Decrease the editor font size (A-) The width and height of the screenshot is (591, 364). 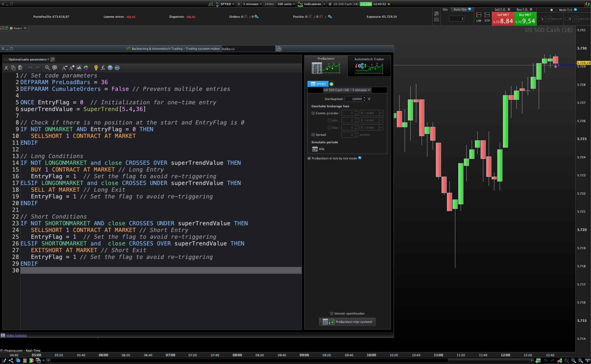click(65, 68)
